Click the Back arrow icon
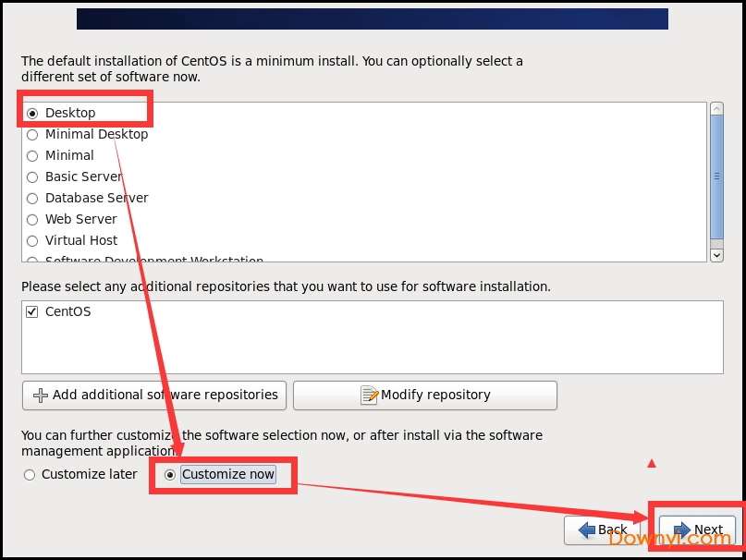Image resolution: width=746 pixels, height=560 pixels. [x=586, y=530]
